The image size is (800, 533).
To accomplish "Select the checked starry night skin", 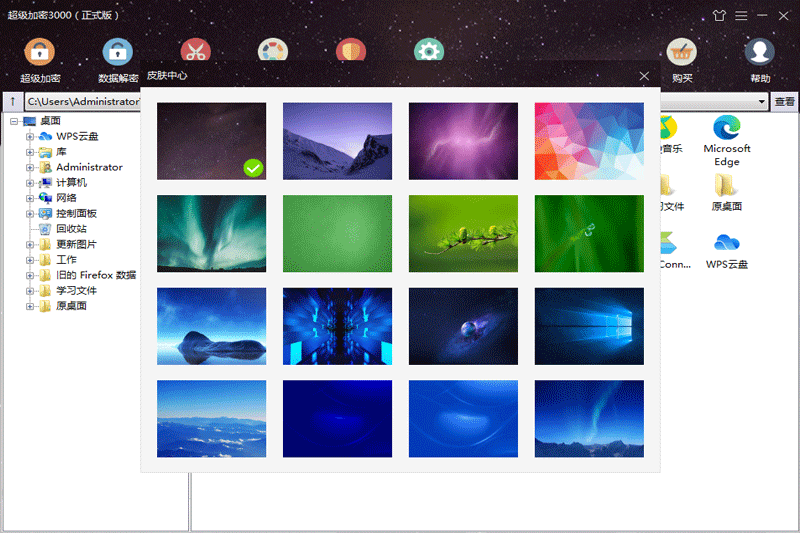I will pyautogui.click(x=212, y=141).
